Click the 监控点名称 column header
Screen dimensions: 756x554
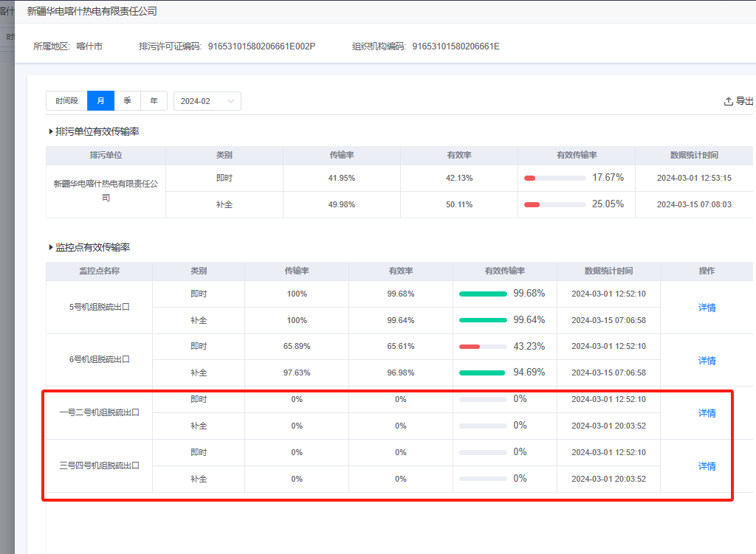coord(100,271)
